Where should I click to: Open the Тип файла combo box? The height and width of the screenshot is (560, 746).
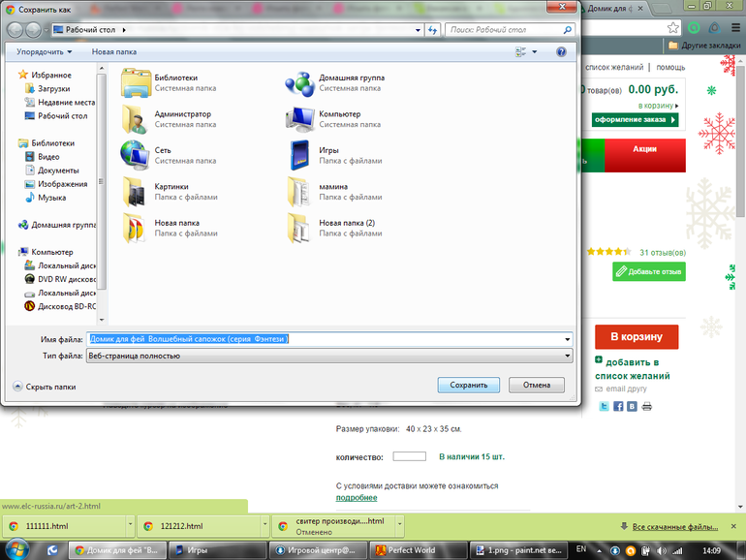[x=329, y=356]
